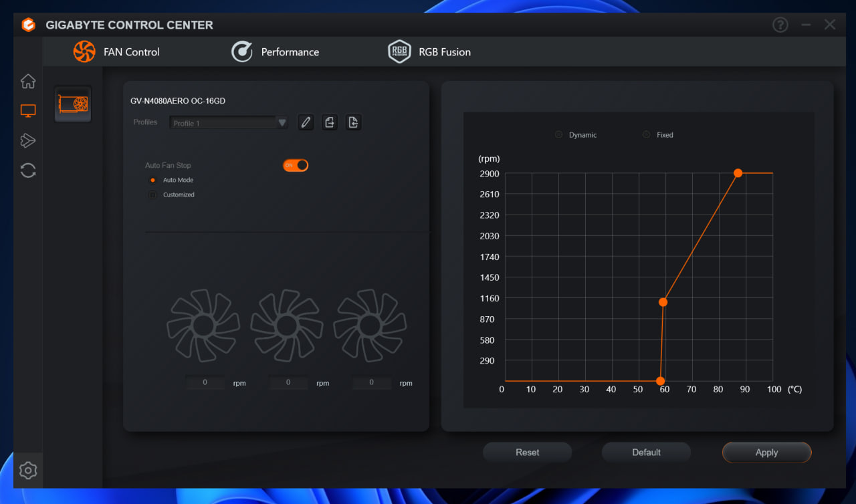Choose the Customized fan mode option
856x504 pixels.
pyautogui.click(x=152, y=195)
